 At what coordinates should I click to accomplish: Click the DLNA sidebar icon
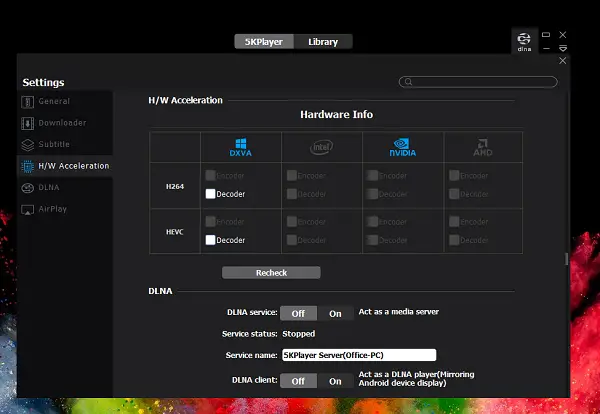[28, 188]
